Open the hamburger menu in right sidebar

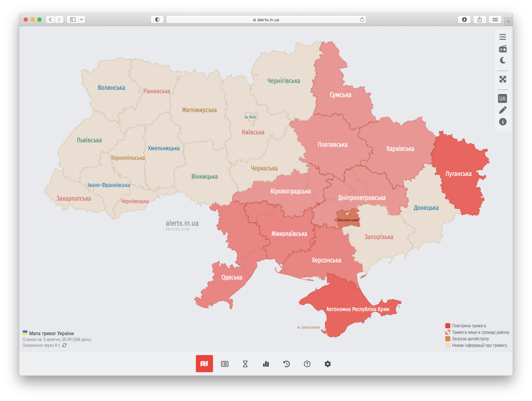click(503, 37)
